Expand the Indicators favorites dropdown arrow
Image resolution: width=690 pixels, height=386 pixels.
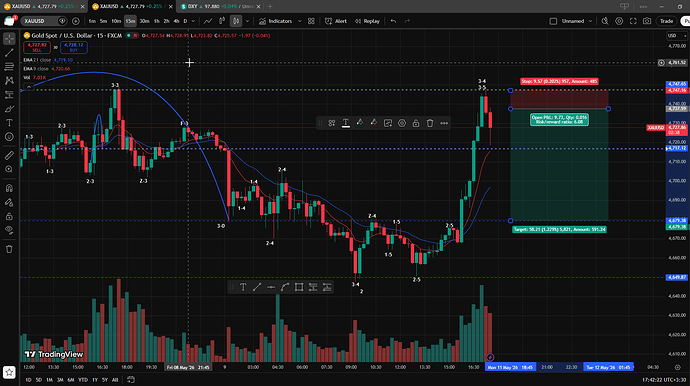(x=300, y=21)
